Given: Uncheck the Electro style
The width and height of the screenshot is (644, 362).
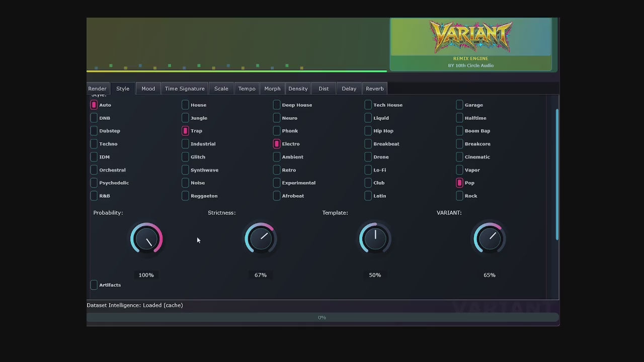Looking at the screenshot, I should 277,144.
